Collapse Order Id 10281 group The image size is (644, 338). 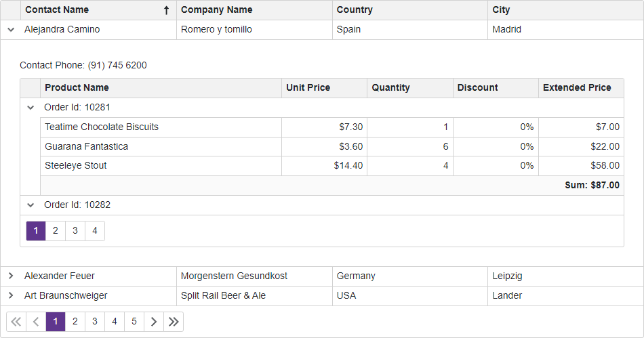[x=31, y=108]
